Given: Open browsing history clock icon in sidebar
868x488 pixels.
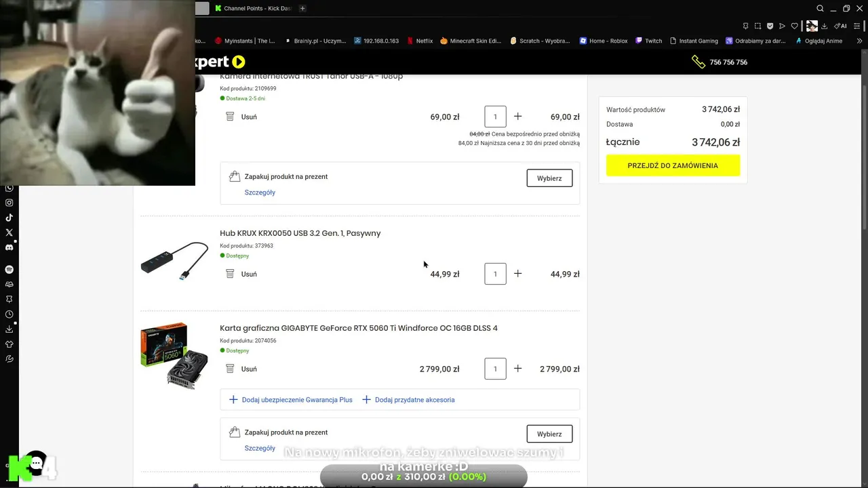Looking at the screenshot, I should pyautogui.click(x=9, y=314).
